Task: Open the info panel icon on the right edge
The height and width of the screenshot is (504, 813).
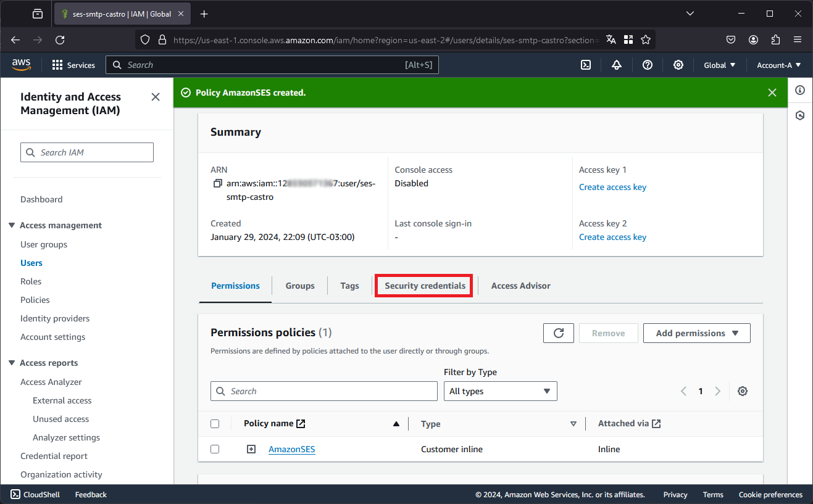Action: (800, 90)
